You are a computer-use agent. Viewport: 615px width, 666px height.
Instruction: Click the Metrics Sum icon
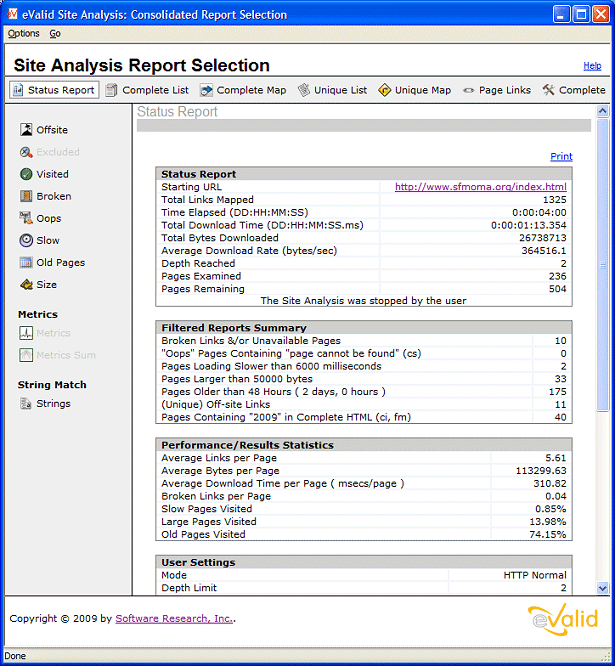pyautogui.click(x=26, y=355)
